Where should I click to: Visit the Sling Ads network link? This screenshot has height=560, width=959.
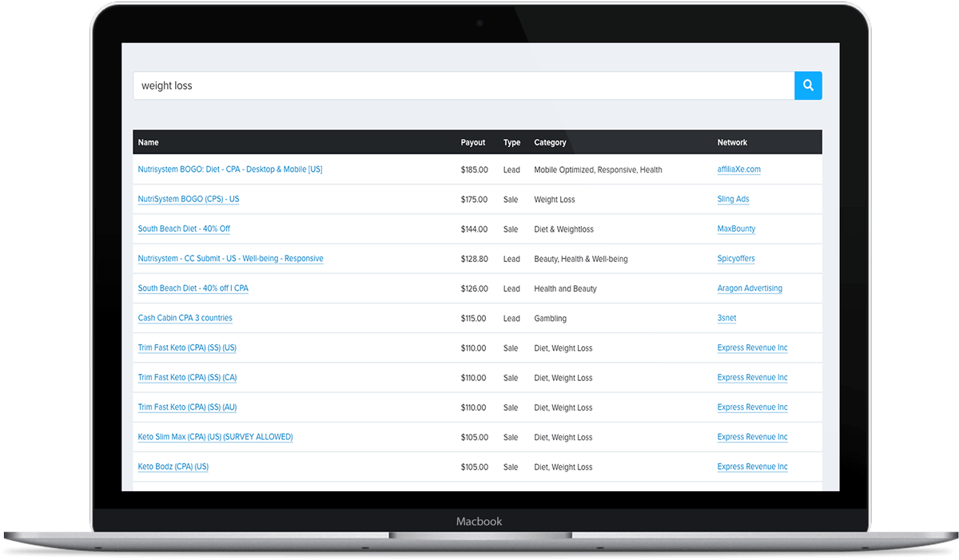(733, 199)
